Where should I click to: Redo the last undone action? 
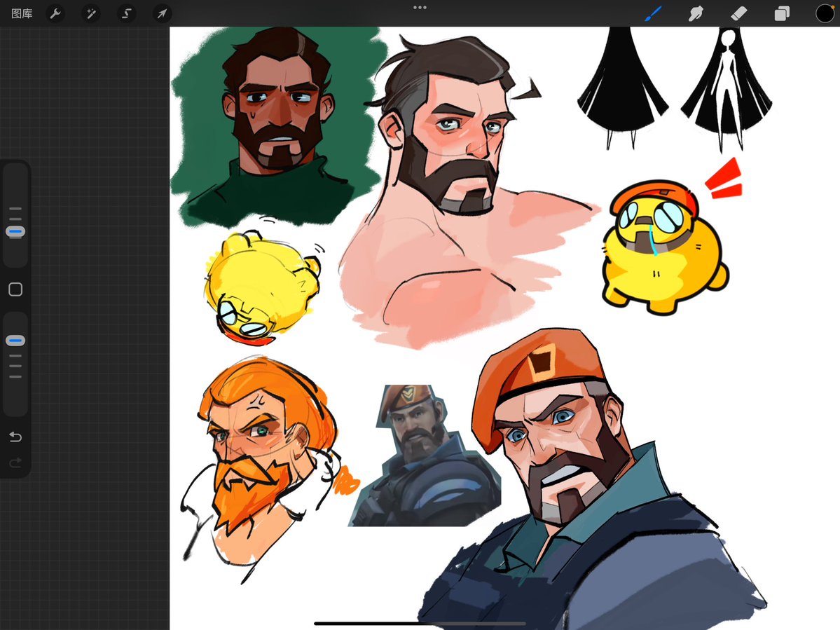pos(15,463)
